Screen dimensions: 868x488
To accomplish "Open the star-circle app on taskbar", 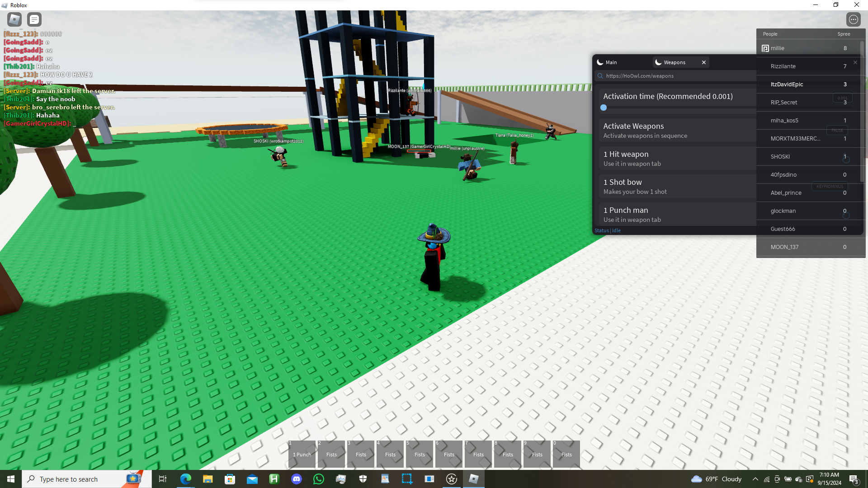I will point(451,479).
